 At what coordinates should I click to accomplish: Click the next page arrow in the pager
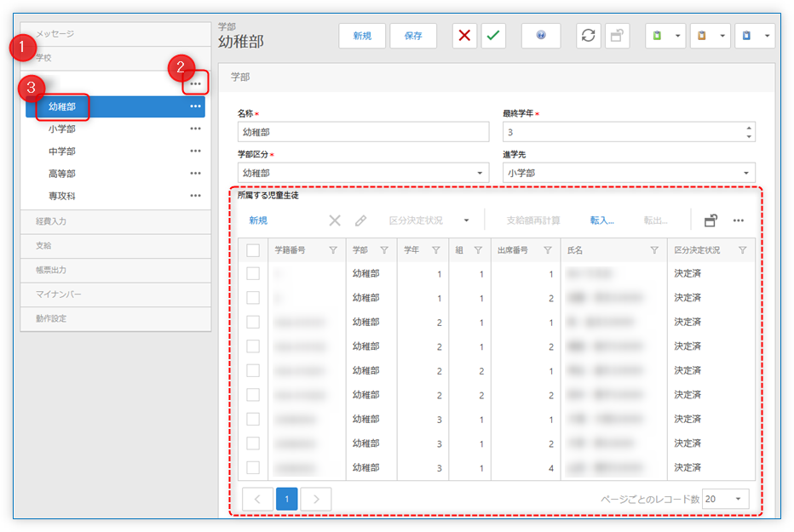click(x=316, y=499)
